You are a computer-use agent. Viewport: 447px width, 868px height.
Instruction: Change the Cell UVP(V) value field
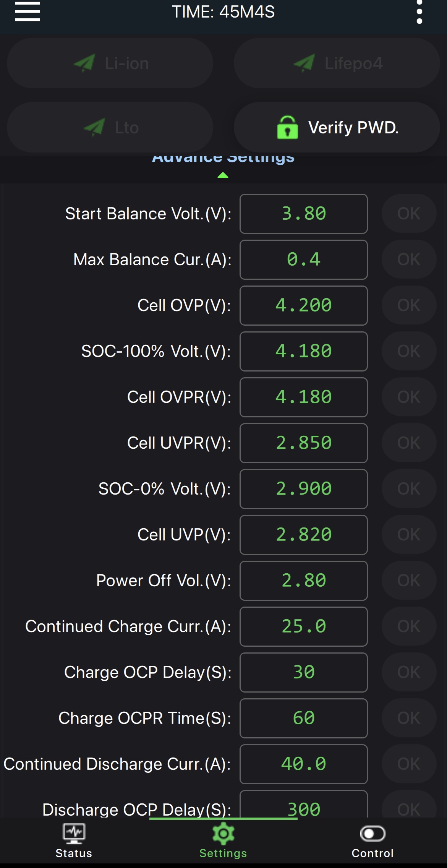(x=304, y=535)
